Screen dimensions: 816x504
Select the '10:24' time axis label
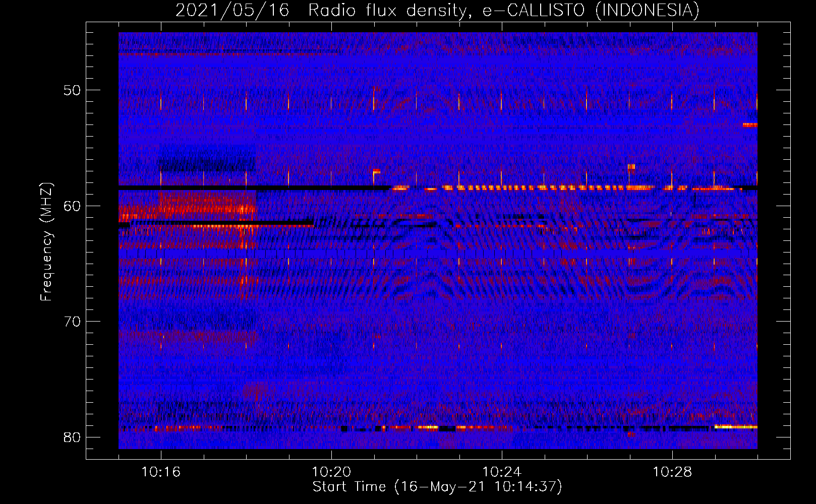[502, 472]
